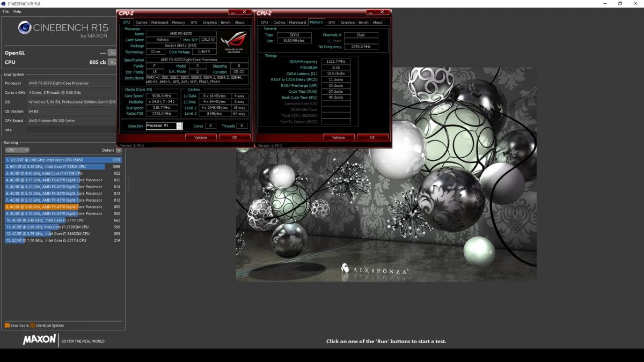Select the highlighted orange 5.06 GHz FX-8370 row
Viewport: 644px width, 362px height.
[x=63, y=207]
